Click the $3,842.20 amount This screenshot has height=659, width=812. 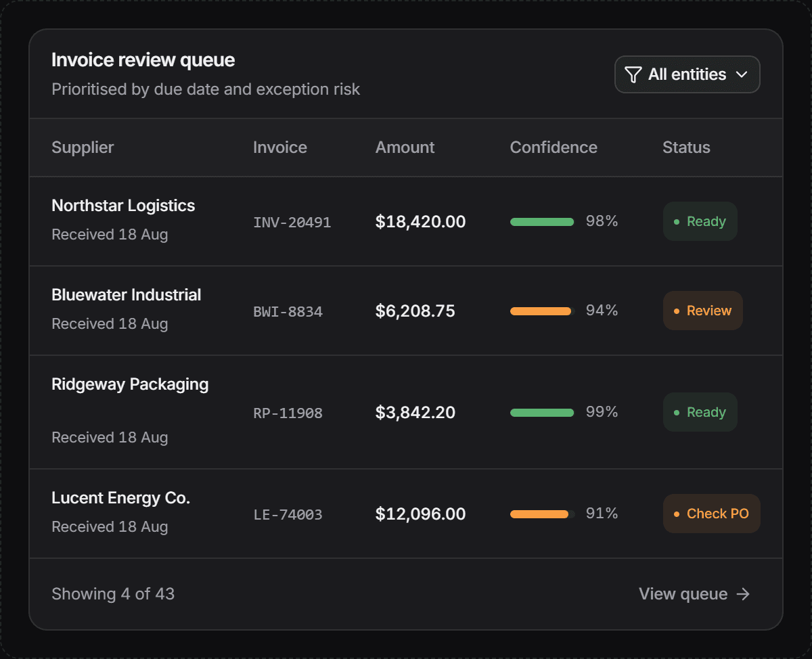click(x=415, y=412)
